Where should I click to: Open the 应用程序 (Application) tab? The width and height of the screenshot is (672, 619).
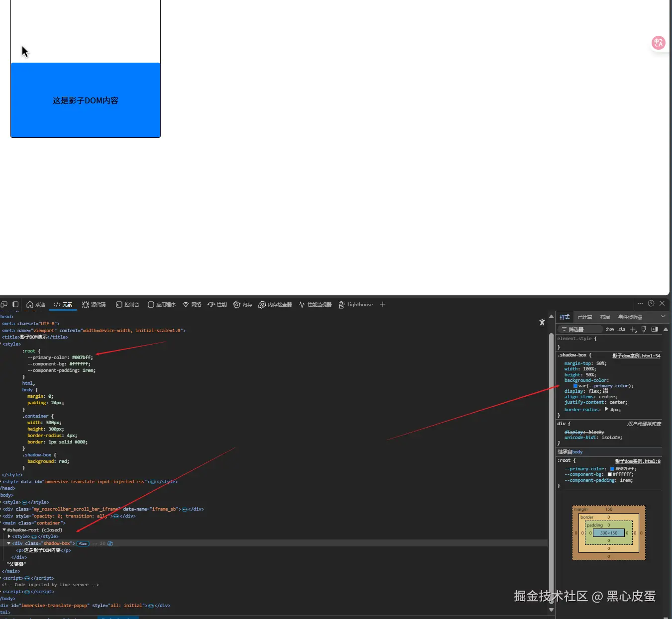[x=162, y=304]
